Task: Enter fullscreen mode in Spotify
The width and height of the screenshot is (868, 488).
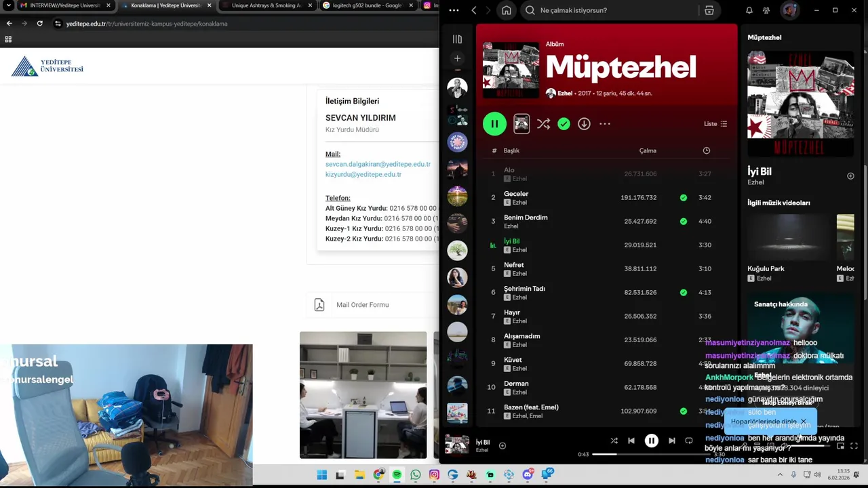Action: [x=854, y=445]
